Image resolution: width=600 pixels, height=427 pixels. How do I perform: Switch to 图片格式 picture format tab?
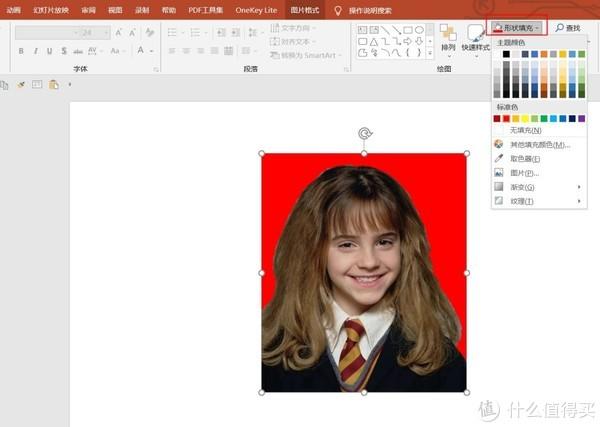[x=305, y=10]
